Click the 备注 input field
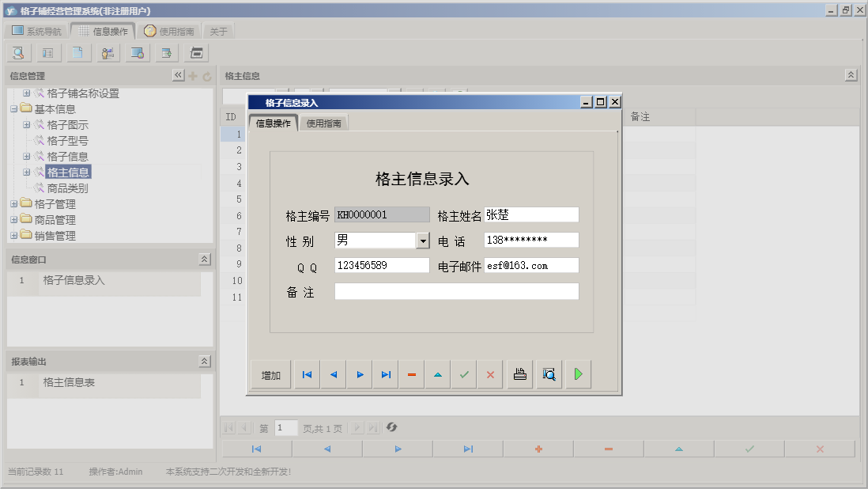The width and height of the screenshot is (868, 489). tap(456, 292)
